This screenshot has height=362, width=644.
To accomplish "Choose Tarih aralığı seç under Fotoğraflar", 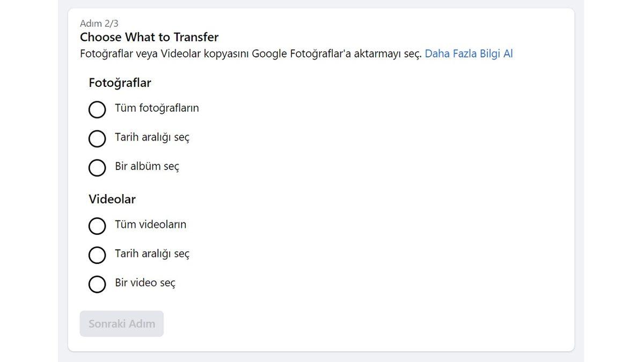I will (97, 139).
